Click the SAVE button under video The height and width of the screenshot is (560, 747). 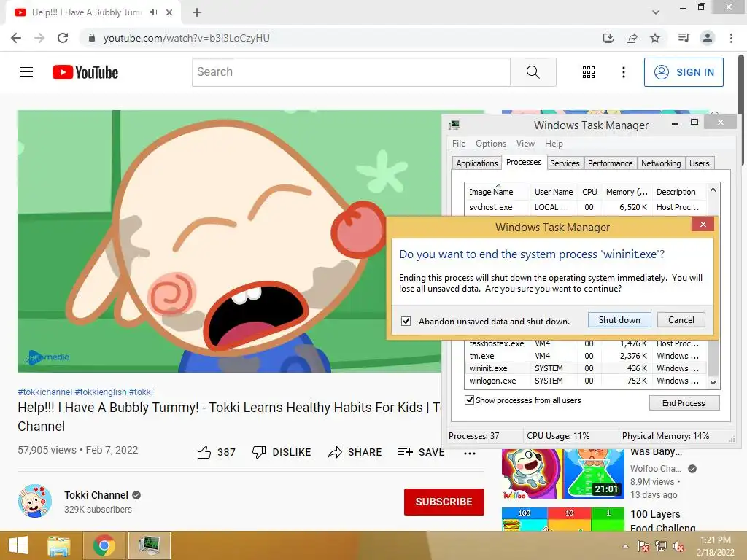click(x=421, y=452)
